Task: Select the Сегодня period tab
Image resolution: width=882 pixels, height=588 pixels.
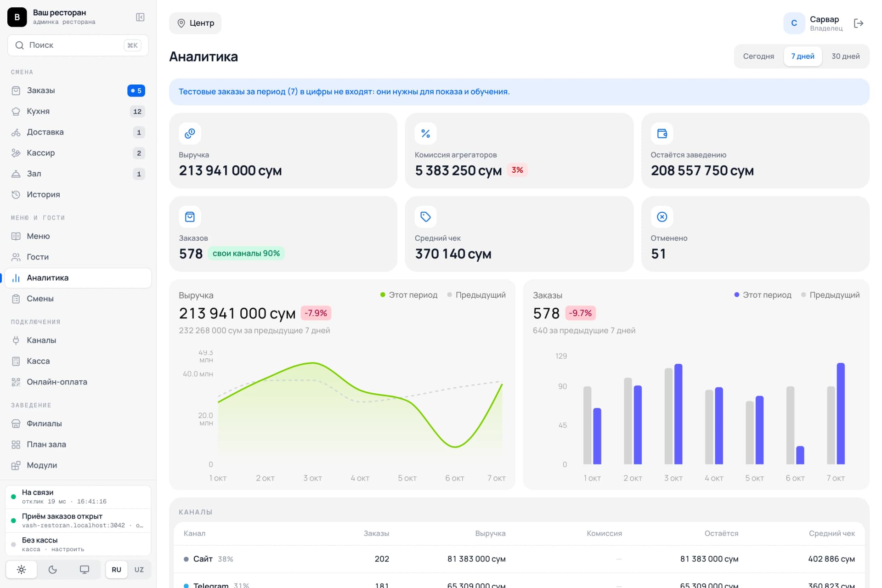Action: pyautogui.click(x=758, y=56)
